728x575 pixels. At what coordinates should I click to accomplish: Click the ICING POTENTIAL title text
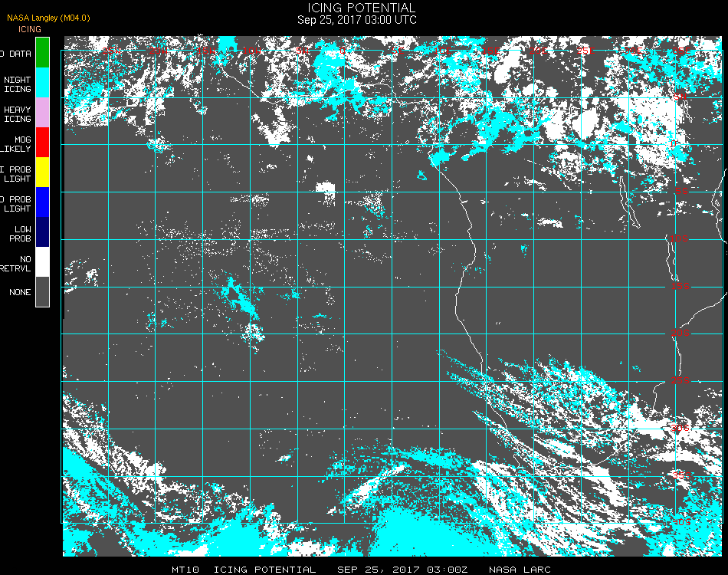click(x=361, y=8)
